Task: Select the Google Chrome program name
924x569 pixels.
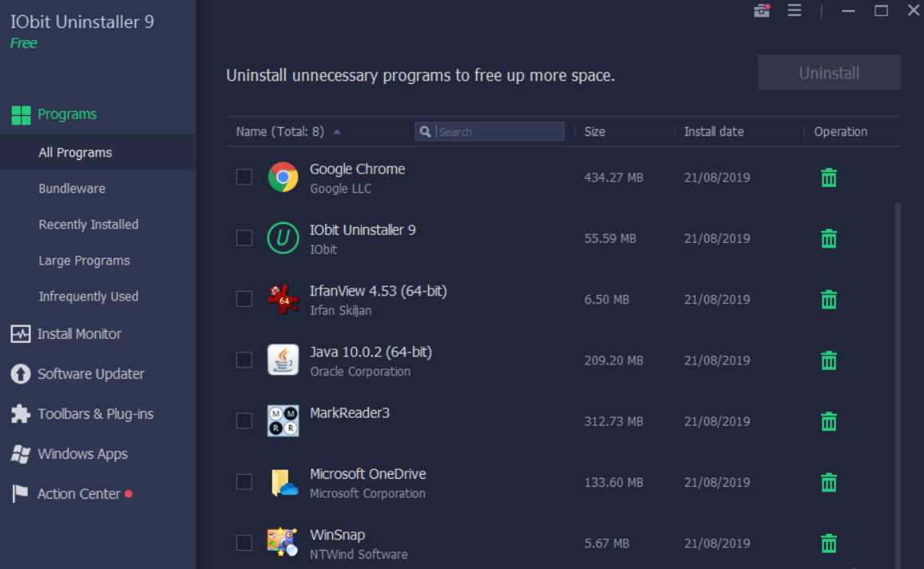Action: (357, 169)
